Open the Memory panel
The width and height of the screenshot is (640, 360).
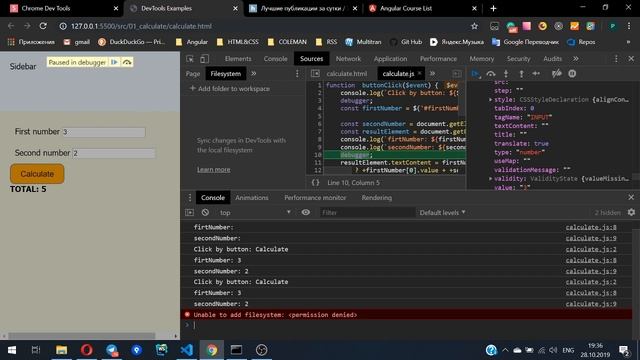(x=482, y=59)
